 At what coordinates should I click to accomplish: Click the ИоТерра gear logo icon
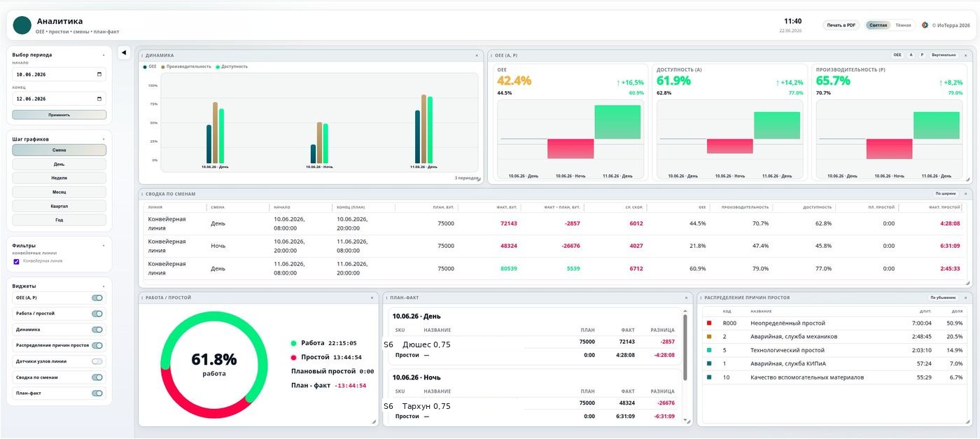925,25
